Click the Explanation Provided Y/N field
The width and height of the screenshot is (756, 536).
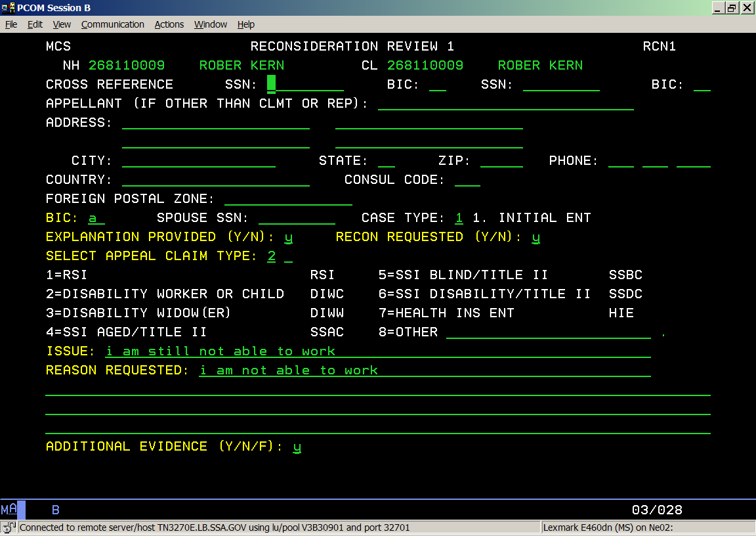pyautogui.click(x=288, y=237)
